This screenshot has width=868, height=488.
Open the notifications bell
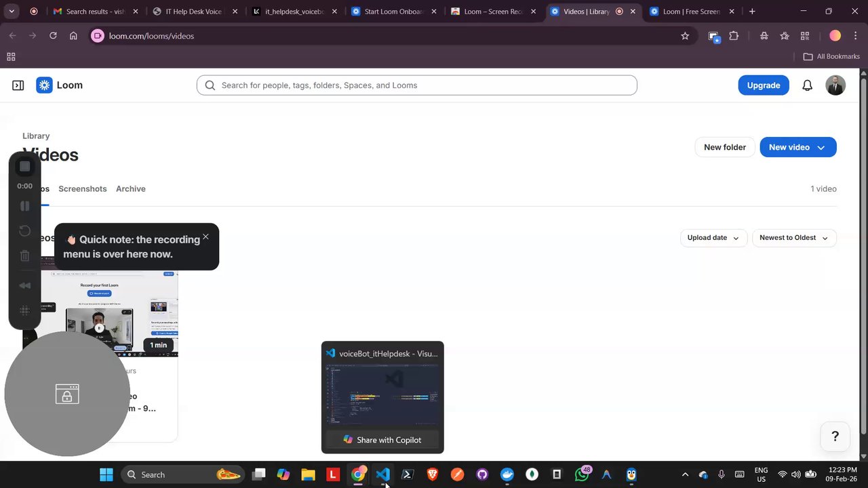pos(807,85)
